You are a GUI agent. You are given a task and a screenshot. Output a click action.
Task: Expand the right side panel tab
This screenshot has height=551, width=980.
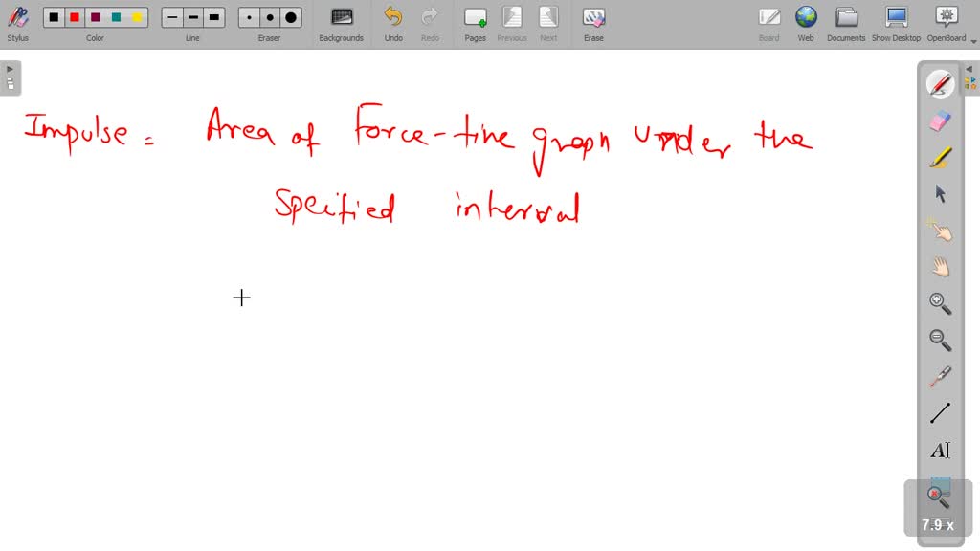(969, 77)
